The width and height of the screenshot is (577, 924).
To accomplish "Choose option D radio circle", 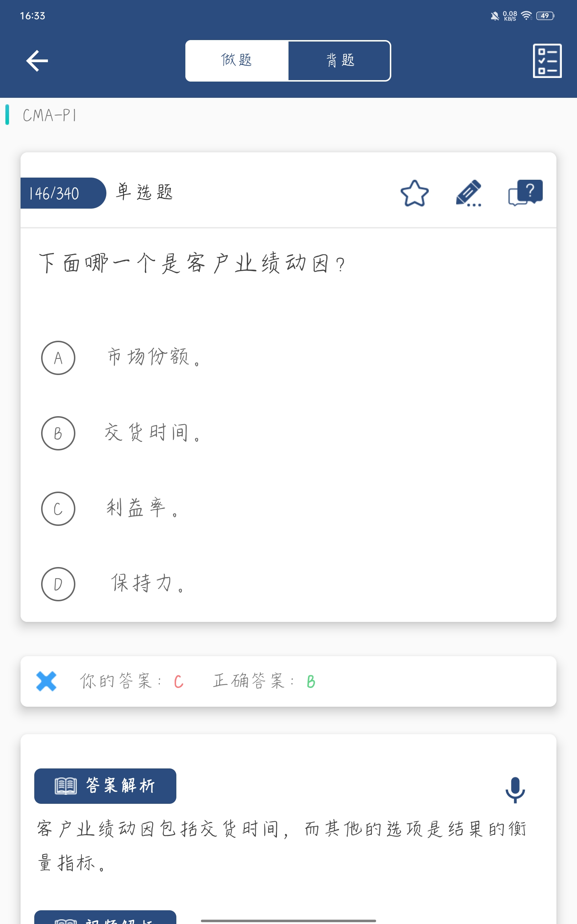I will 58,584.
